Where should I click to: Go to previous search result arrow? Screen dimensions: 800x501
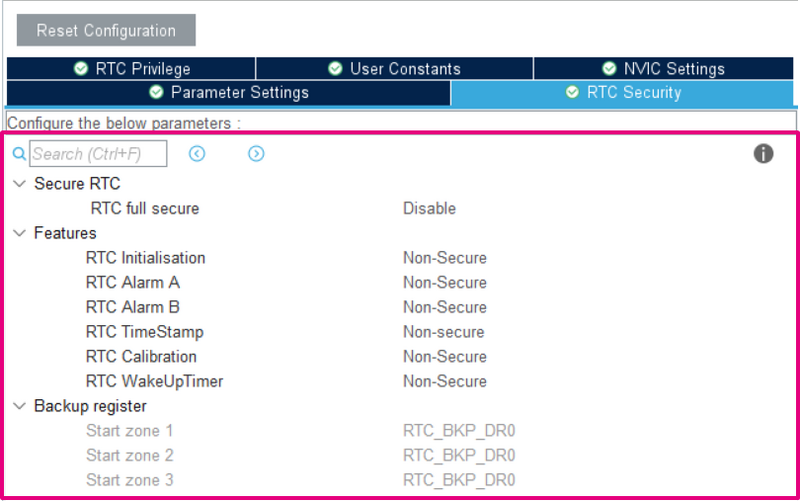(197, 154)
